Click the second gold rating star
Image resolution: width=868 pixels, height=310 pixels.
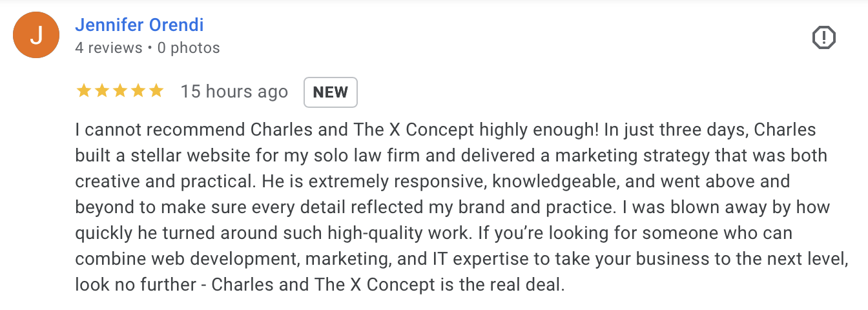102,91
